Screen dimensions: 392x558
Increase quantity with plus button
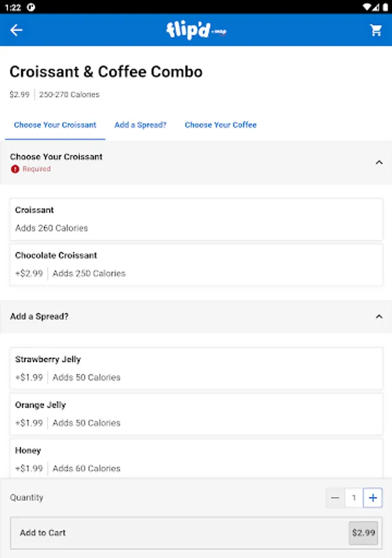372,497
